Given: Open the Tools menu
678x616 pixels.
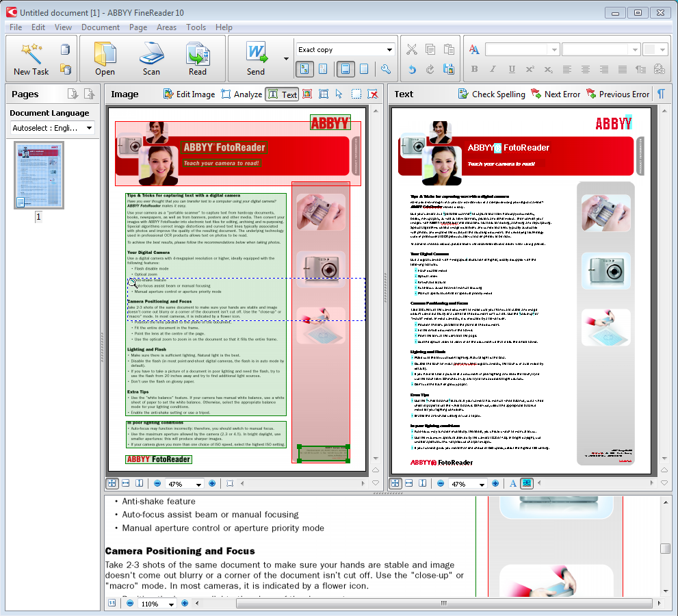Looking at the screenshot, I should pos(196,27).
